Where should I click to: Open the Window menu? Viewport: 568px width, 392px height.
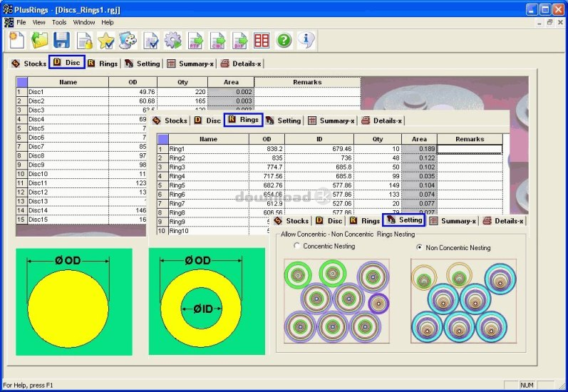(84, 23)
